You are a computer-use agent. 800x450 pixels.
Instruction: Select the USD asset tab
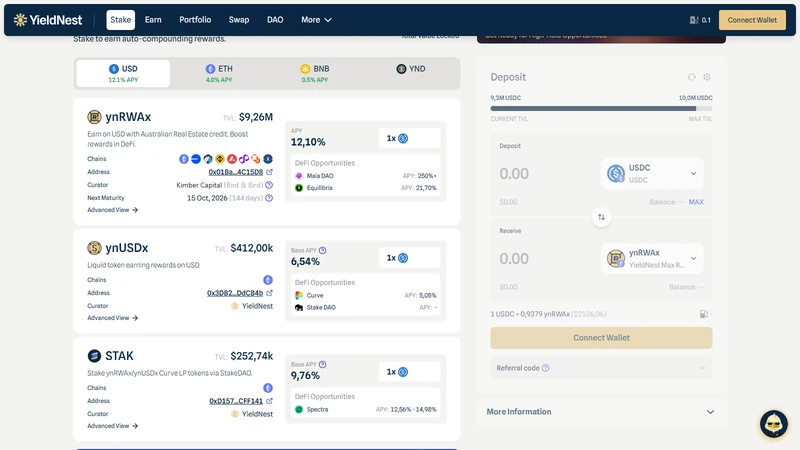tap(123, 73)
